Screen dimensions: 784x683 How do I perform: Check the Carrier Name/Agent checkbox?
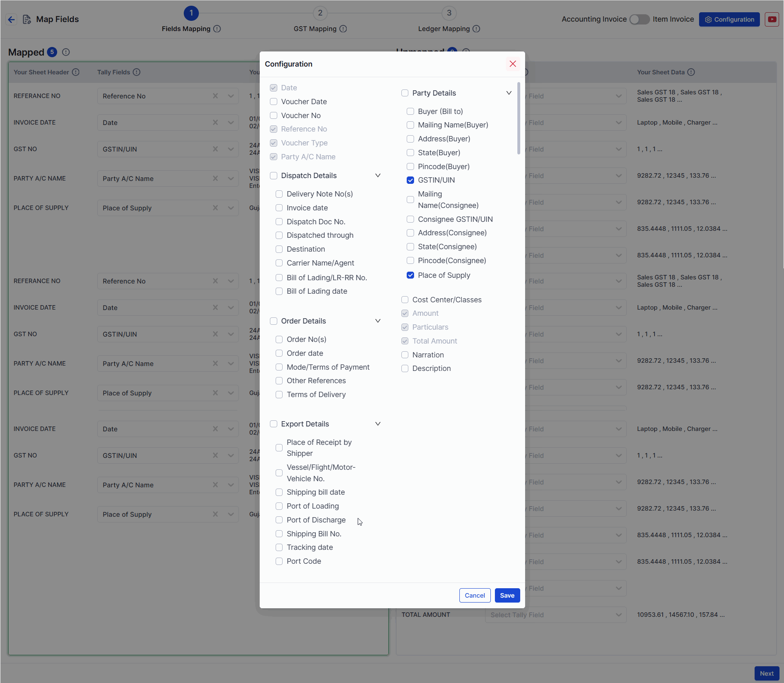(x=279, y=263)
